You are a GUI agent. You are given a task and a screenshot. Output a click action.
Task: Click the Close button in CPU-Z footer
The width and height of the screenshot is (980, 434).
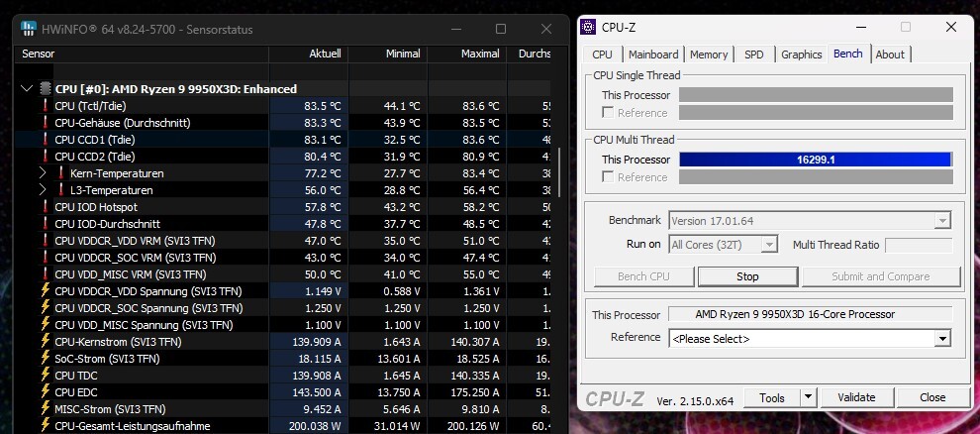[932, 397]
